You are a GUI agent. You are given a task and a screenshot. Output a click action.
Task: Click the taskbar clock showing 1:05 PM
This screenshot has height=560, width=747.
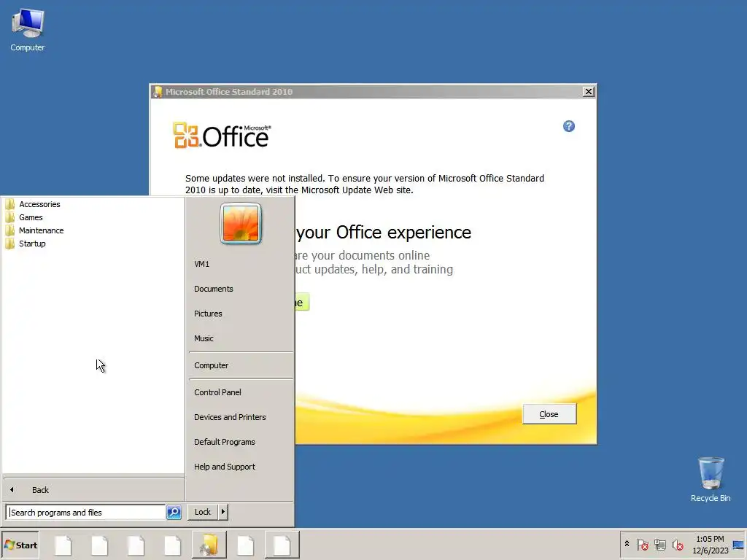(710, 544)
